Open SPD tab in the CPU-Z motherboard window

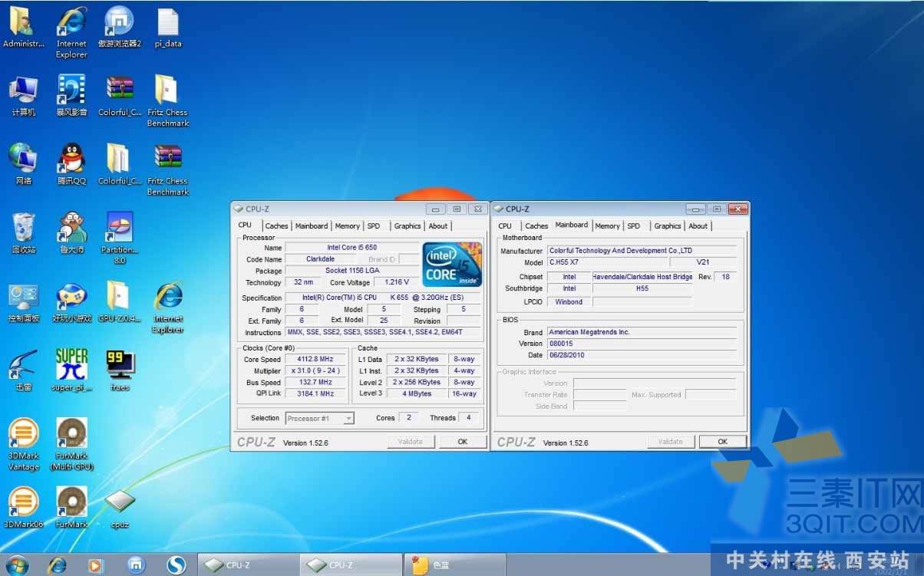click(x=634, y=225)
